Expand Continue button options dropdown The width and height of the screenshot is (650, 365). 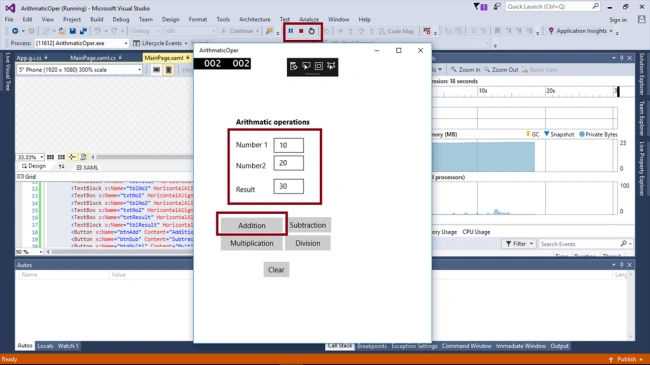pyautogui.click(x=257, y=31)
